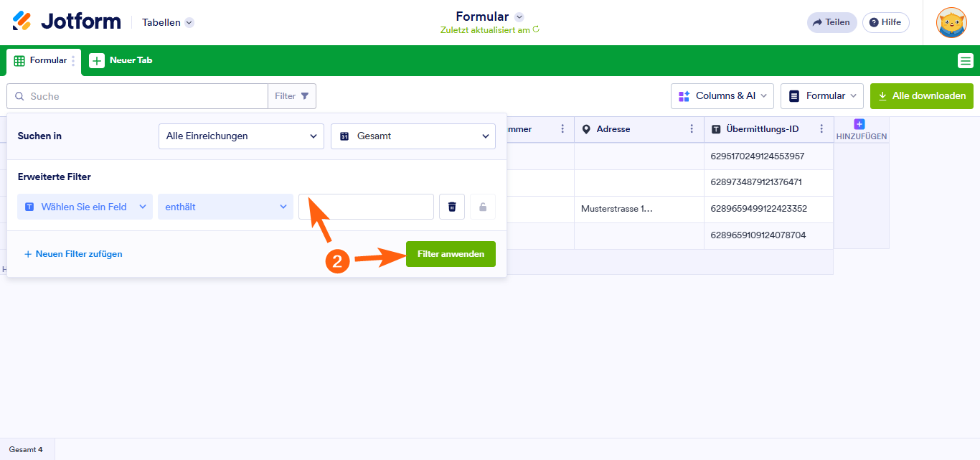Open the Gesamt date range dropdown
The height and width of the screenshot is (460, 980).
point(413,136)
